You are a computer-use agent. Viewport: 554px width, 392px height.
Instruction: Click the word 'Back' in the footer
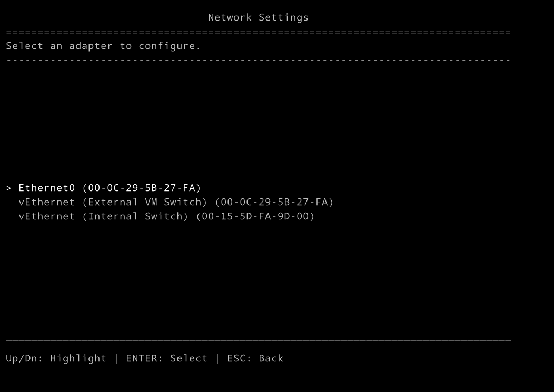pos(271,358)
